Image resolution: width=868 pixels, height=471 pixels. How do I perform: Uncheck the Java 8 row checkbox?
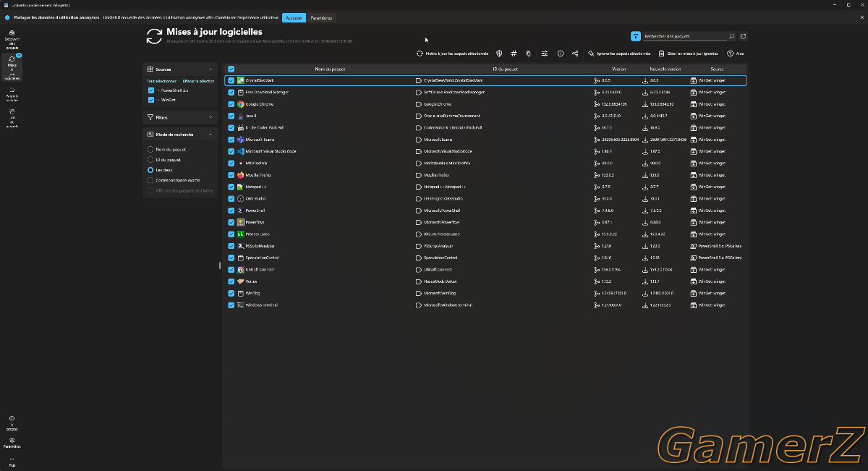click(231, 116)
